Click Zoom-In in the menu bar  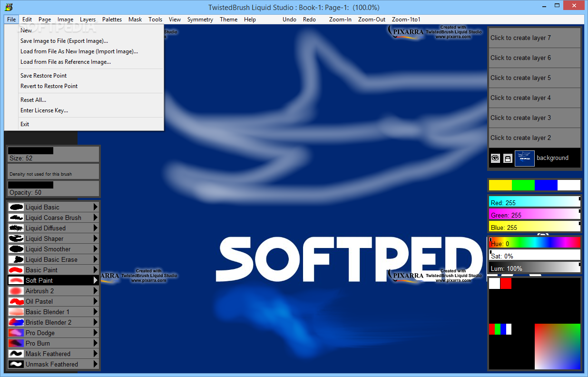click(340, 20)
